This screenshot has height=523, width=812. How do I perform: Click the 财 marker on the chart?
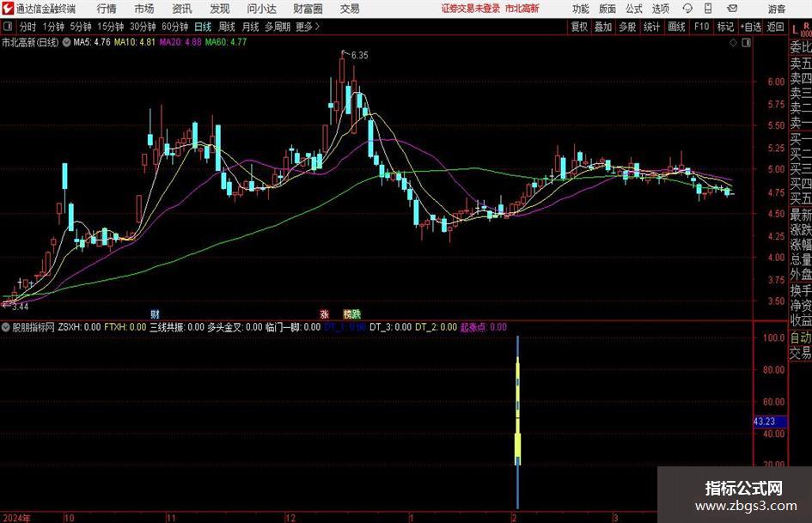coord(155,313)
